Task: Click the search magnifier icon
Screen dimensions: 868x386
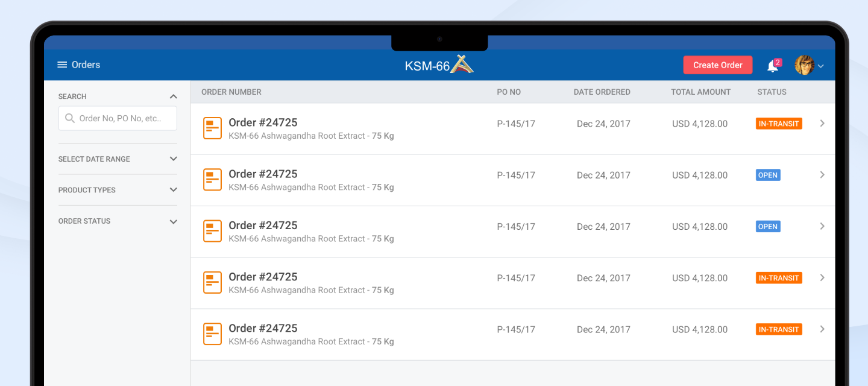Action: 70,118
